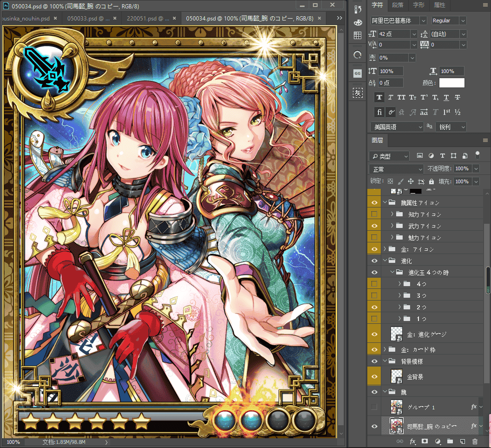Expand the 知力アイコン group
491x448 pixels.
[392, 214]
